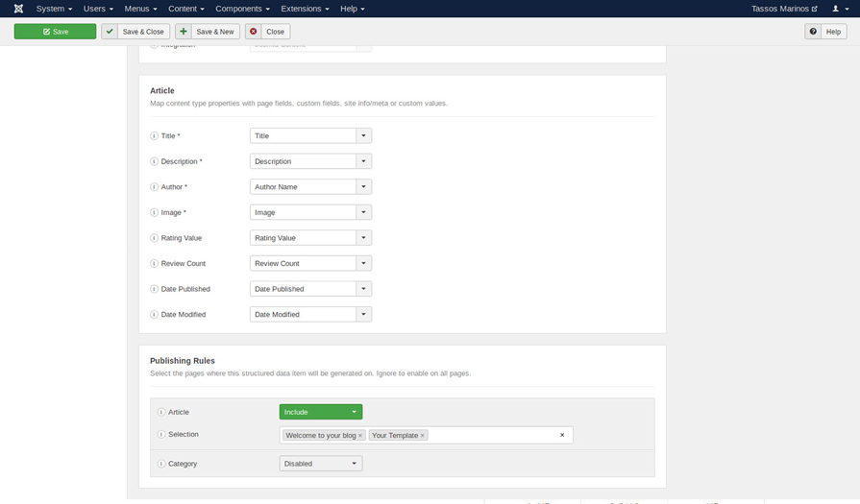Open the Category Disabled dropdown
Screen dimensions: 860x504
point(320,464)
